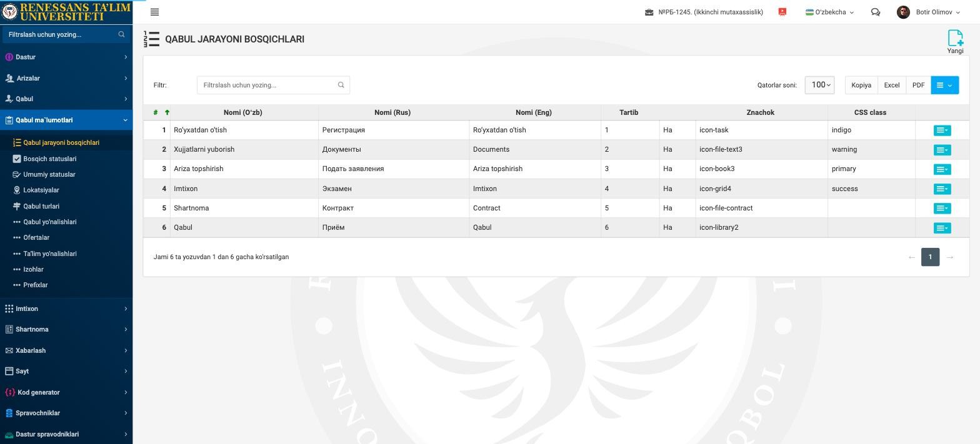Click the №РБ-1245 program label in header
This screenshot has height=444, width=980.
point(711,12)
